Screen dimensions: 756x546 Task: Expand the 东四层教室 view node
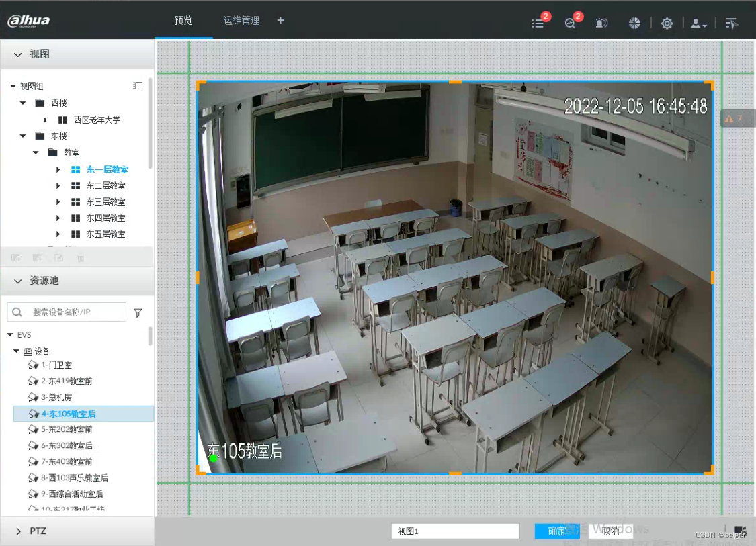click(58, 218)
